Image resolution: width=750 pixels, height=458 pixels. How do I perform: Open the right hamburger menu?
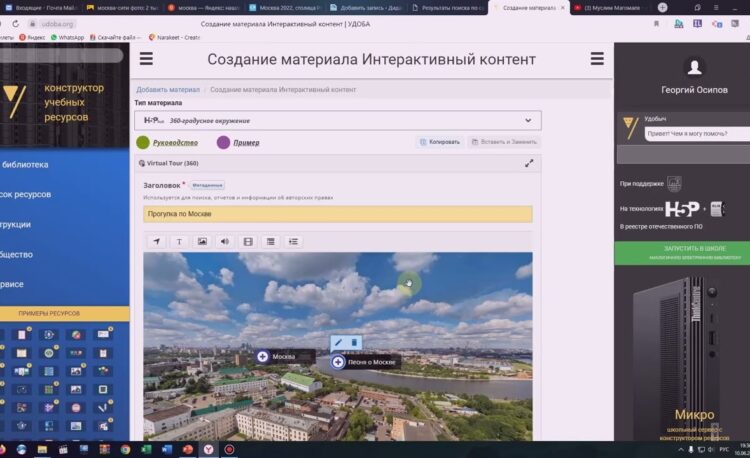click(597, 59)
